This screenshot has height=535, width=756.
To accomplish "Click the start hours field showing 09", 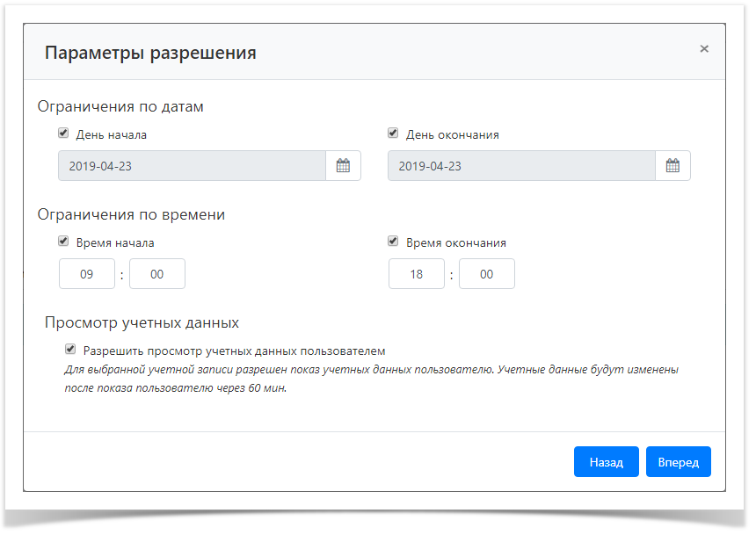I will pos(87,273).
